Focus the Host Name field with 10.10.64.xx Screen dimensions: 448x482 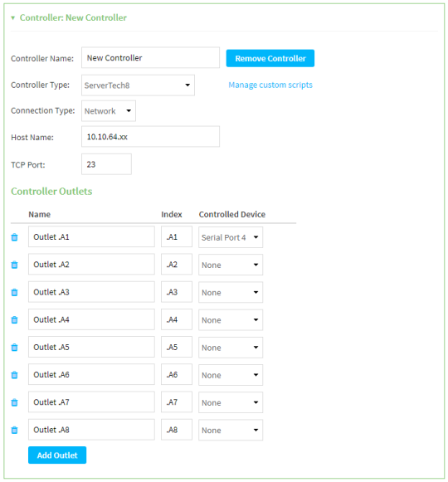[x=150, y=137]
